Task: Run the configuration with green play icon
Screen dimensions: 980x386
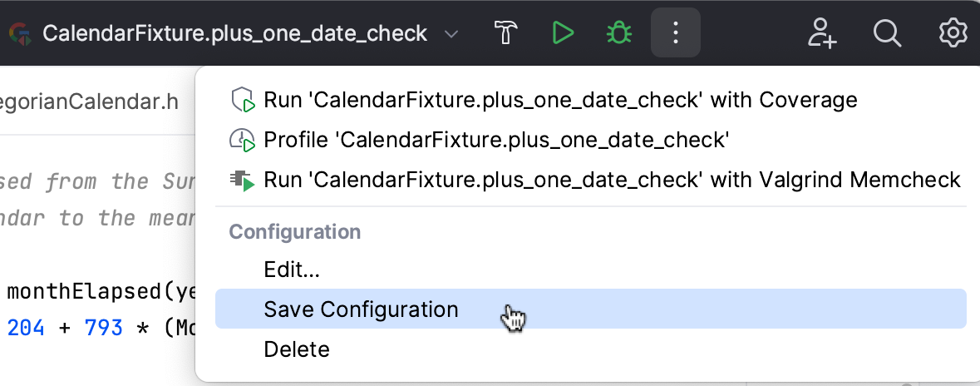Action: click(x=563, y=33)
